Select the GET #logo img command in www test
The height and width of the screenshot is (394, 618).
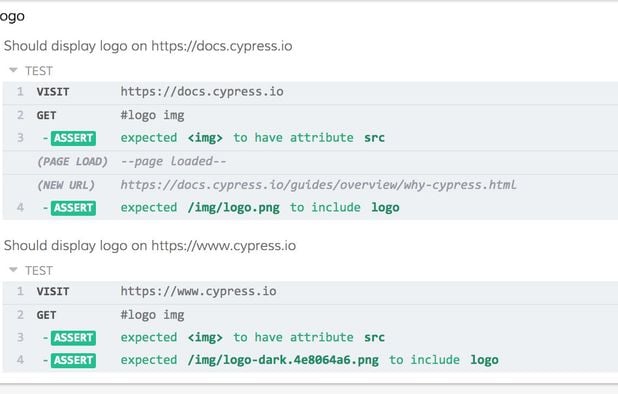click(310, 315)
